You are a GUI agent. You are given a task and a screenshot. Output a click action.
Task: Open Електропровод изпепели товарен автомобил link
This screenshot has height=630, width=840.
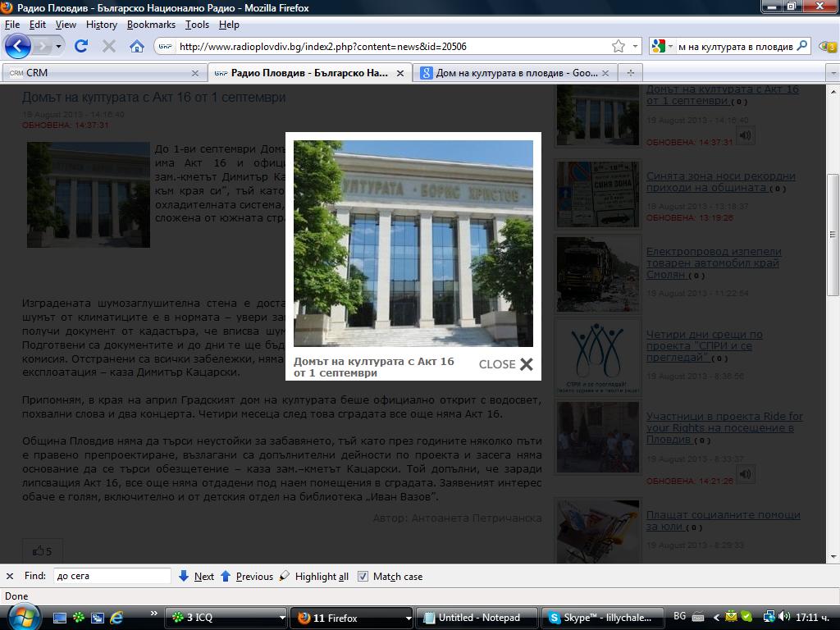click(714, 263)
